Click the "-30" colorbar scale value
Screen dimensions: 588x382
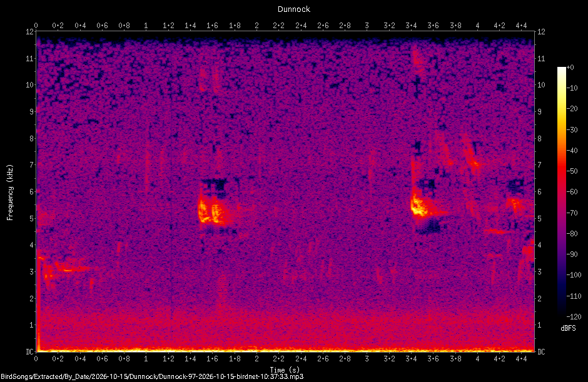[572, 129]
